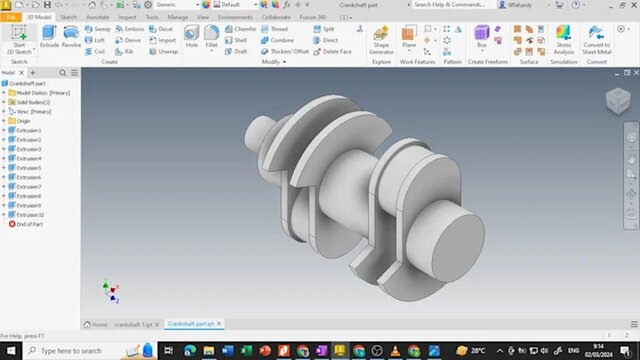This screenshot has height=360, width=640.
Task: Open the View ribbon tab
Action: [203, 17]
